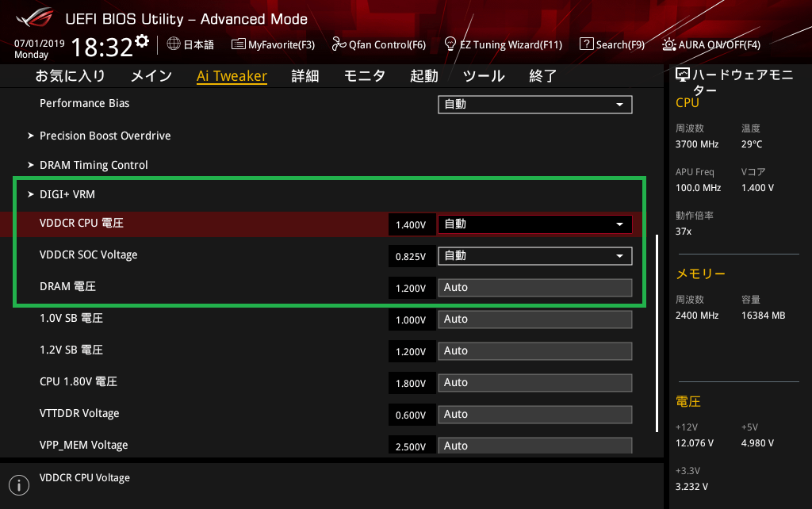Click VTTDDR Voltage Auto field

[535, 415]
